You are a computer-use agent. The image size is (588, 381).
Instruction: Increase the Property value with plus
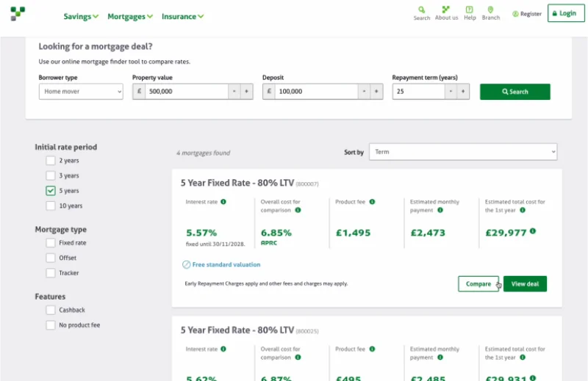[x=247, y=92]
